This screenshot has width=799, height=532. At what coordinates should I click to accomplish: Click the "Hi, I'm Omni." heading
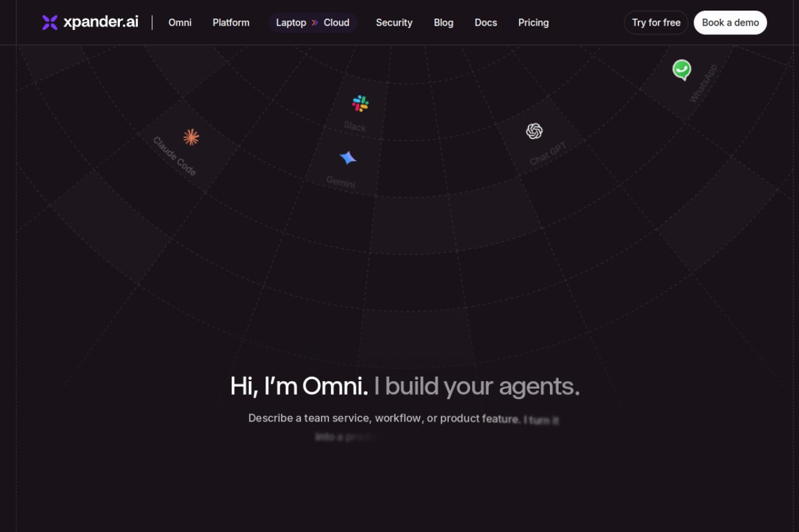click(x=299, y=386)
